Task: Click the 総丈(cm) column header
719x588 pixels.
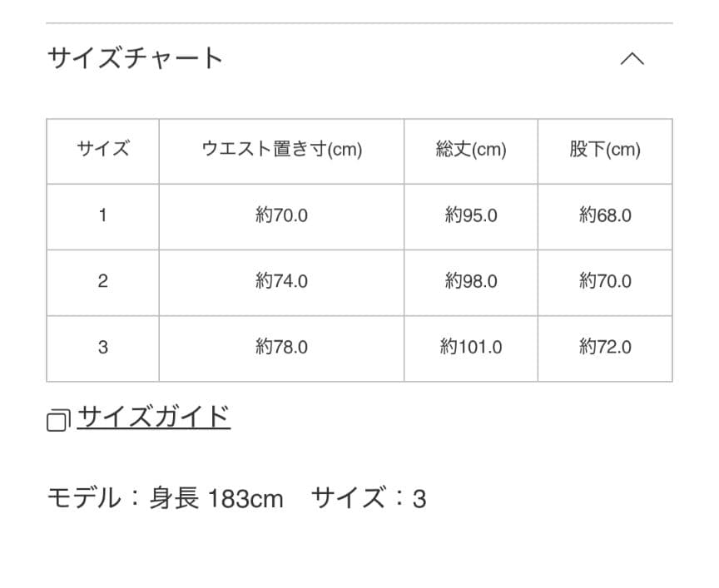Action: click(x=470, y=151)
